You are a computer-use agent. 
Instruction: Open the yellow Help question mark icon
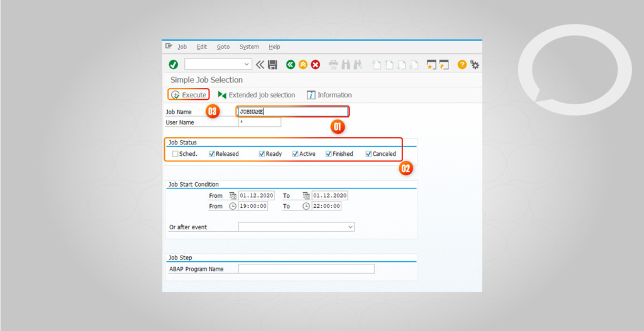click(462, 65)
